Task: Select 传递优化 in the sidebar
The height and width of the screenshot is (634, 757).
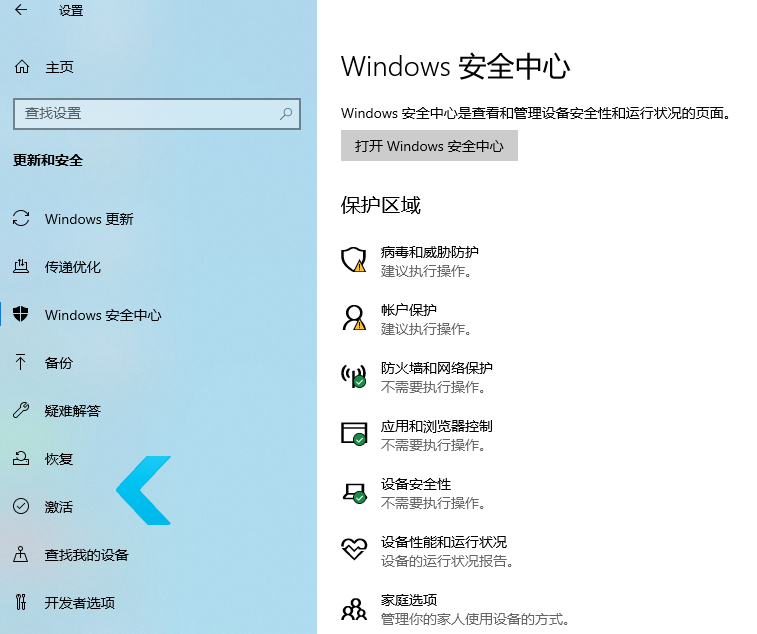Action: click(x=73, y=267)
